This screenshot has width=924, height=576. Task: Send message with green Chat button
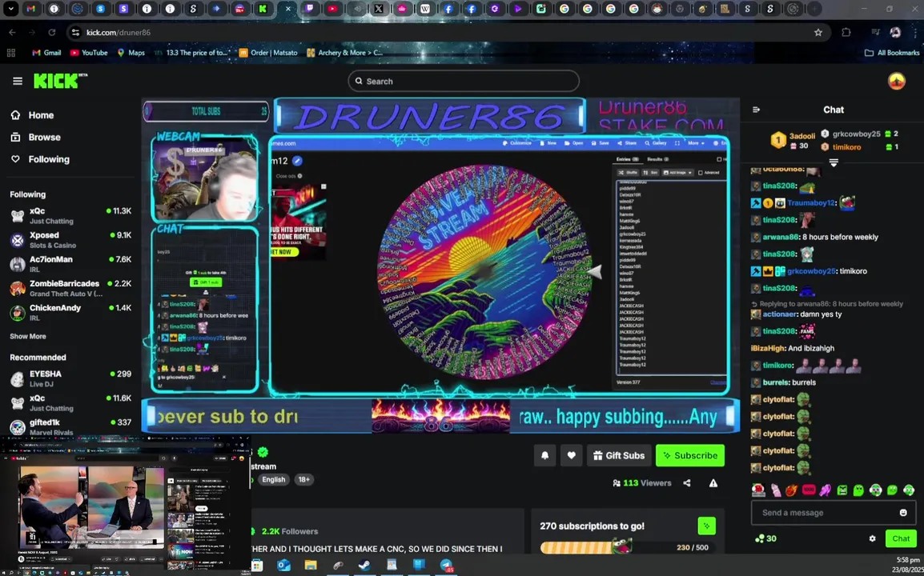pyautogui.click(x=901, y=538)
